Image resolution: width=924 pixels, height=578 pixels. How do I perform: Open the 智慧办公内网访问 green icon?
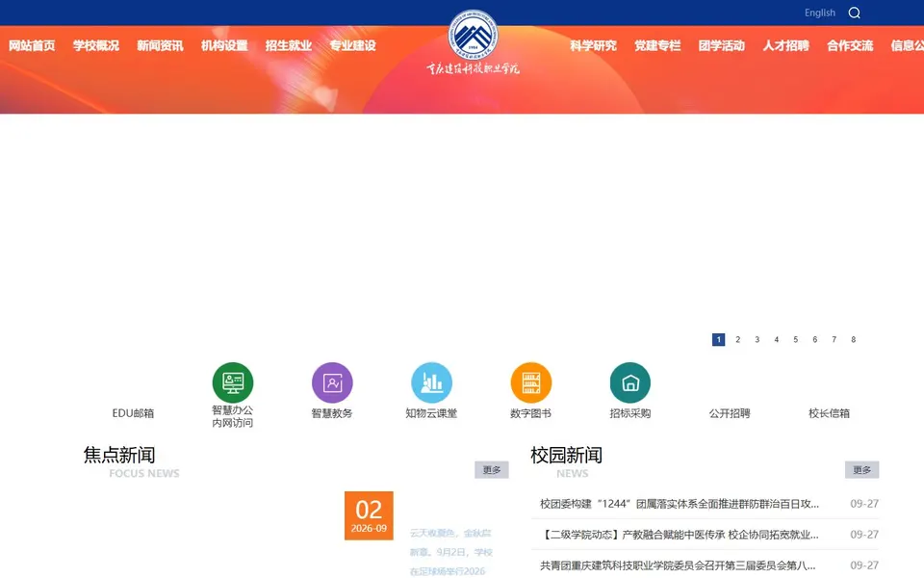click(x=233, y=382)
